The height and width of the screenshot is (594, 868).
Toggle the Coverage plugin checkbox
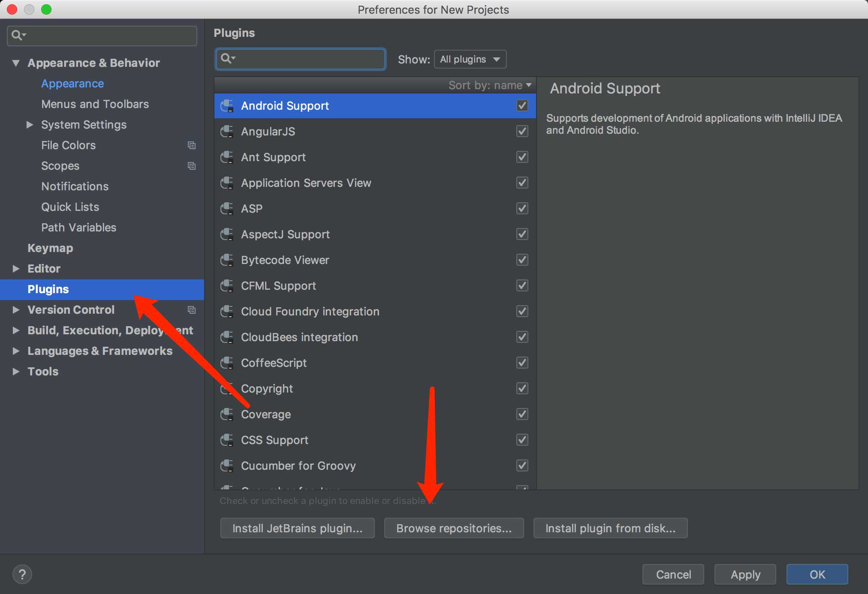tap(522, 414)
